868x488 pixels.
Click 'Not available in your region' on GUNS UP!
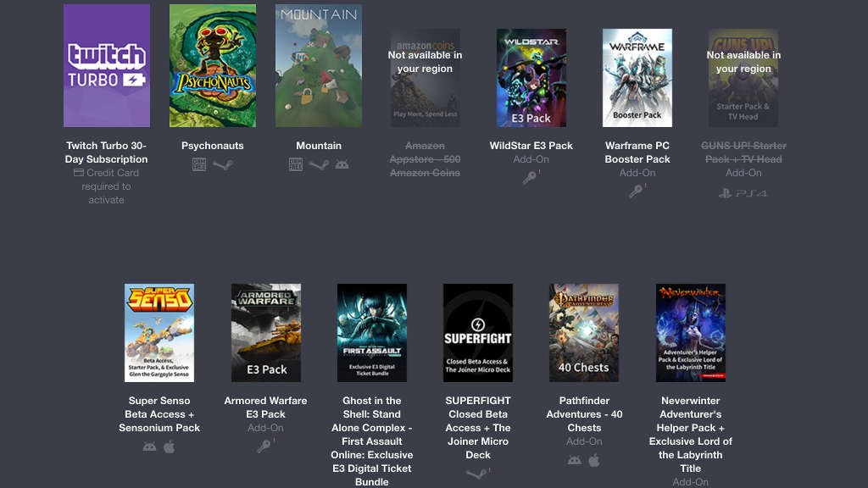(x=743, y=62)
